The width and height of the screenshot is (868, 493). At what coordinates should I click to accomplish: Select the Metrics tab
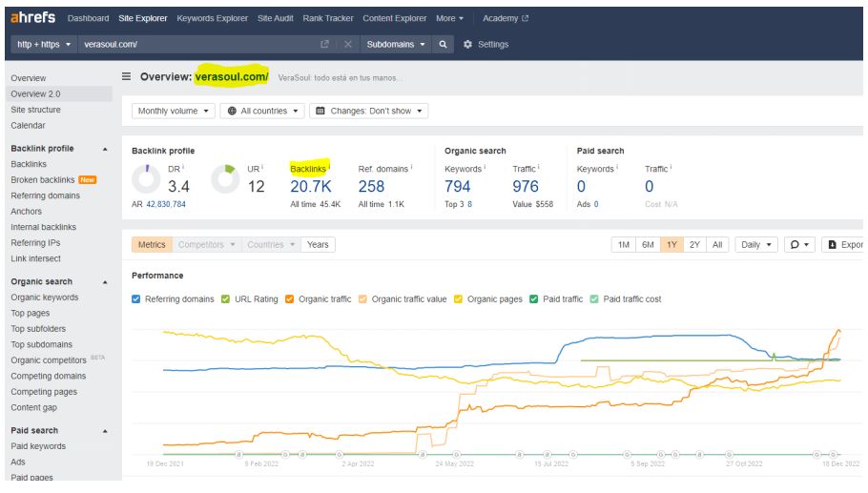(x=152, y=244)
